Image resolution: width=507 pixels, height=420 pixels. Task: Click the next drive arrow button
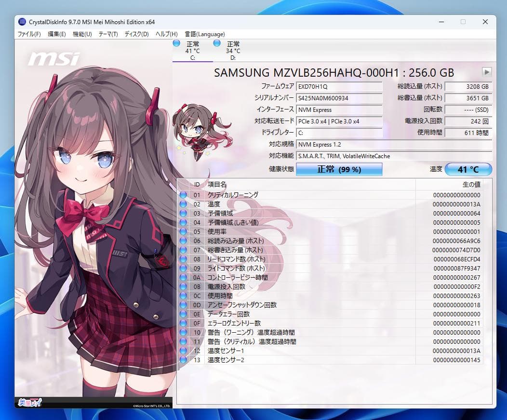click(x=487, y=72)
